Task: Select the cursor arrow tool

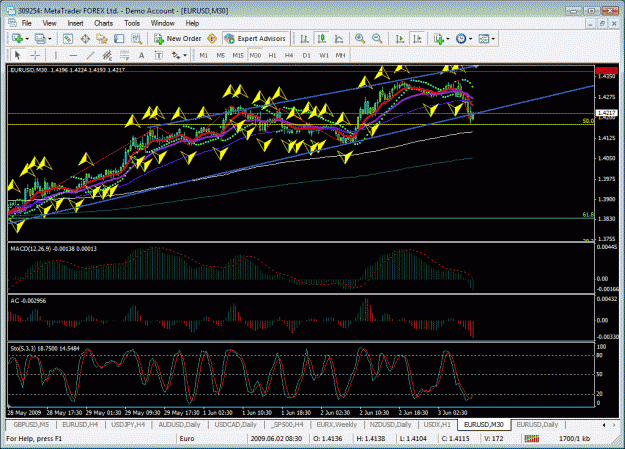Action: (x=17, y=55)
